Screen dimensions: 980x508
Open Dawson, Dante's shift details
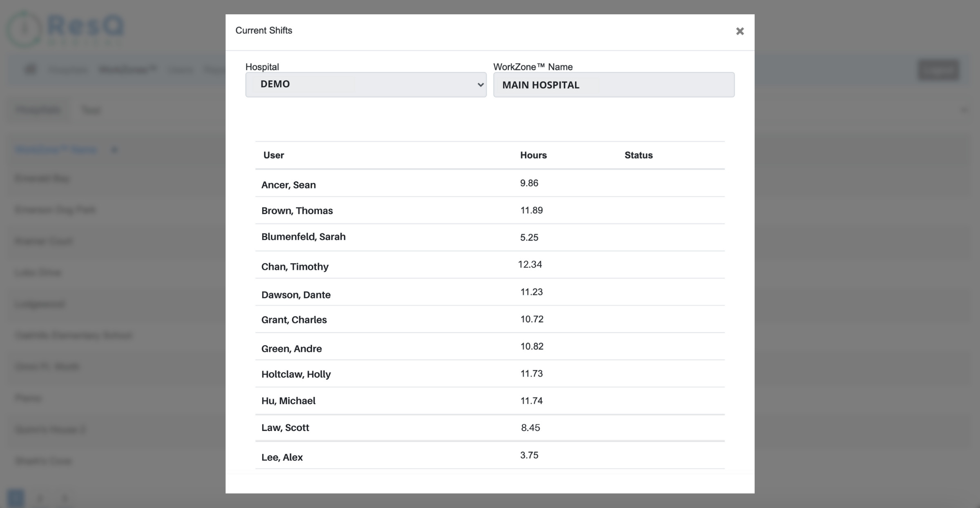click(x=296, y=294)
